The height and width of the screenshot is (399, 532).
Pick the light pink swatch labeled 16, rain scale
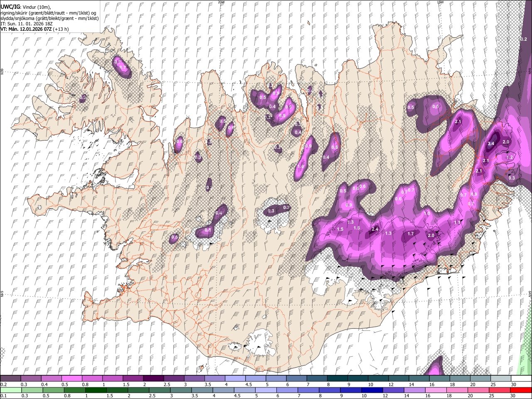pyautogui.click(x=436, y=390)
